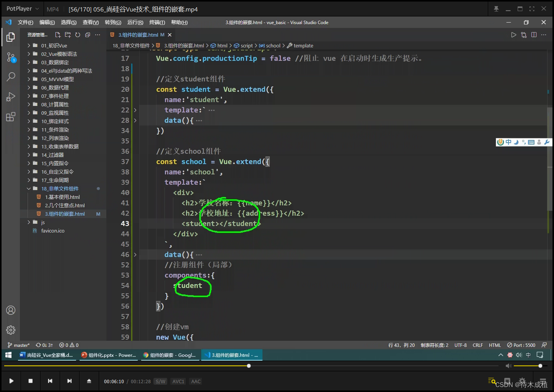Screen dimensions: 554x392
Task: Open the 编辑(E) menu
Action: click(47, 23)
